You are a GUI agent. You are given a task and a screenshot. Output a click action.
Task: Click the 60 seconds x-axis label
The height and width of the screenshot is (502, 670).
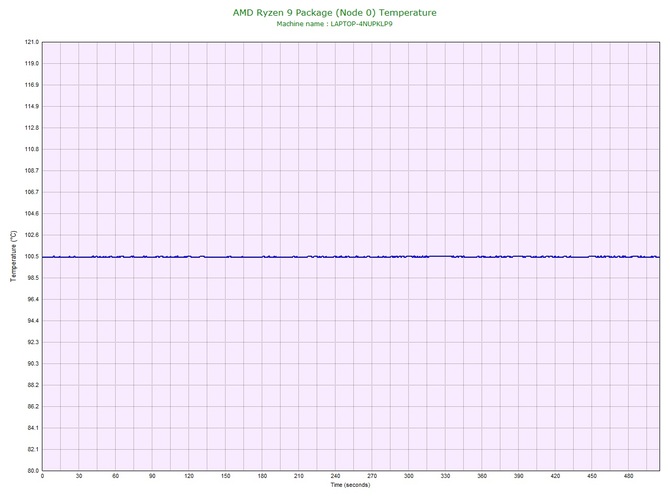[x=115, y=476]
